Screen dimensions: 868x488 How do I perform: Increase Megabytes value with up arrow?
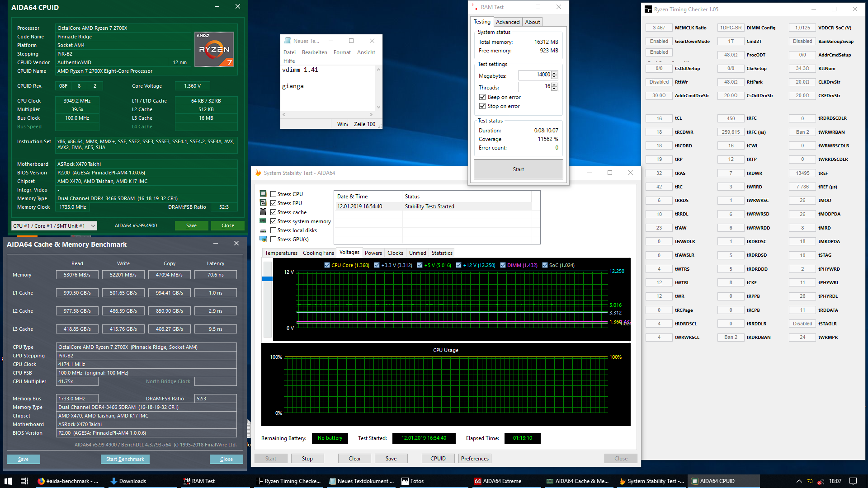point(555,73)
